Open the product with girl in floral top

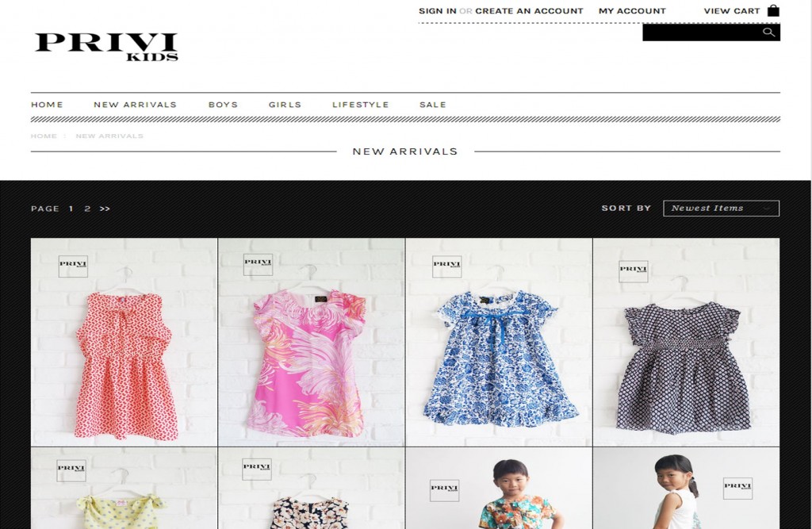tap(500, 488)
